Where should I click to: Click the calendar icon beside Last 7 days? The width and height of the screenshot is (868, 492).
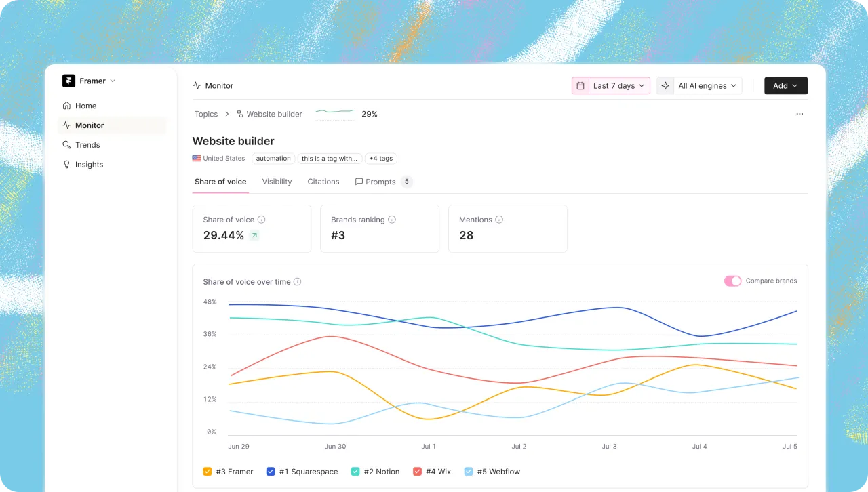tap(580, 86)
